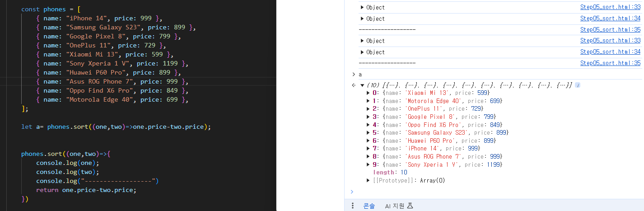Click the console.log(two); line
The image size is (644, 211).
[68, 172]
